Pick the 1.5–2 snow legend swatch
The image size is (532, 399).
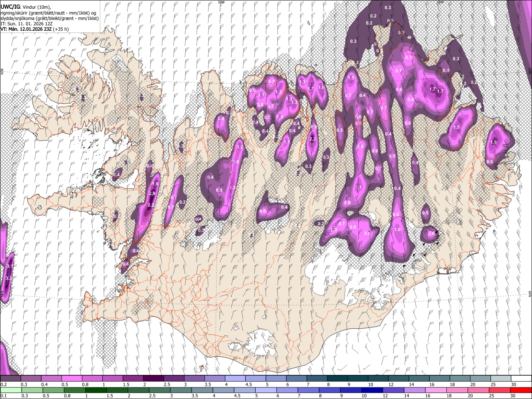click(x=133, y=379)
